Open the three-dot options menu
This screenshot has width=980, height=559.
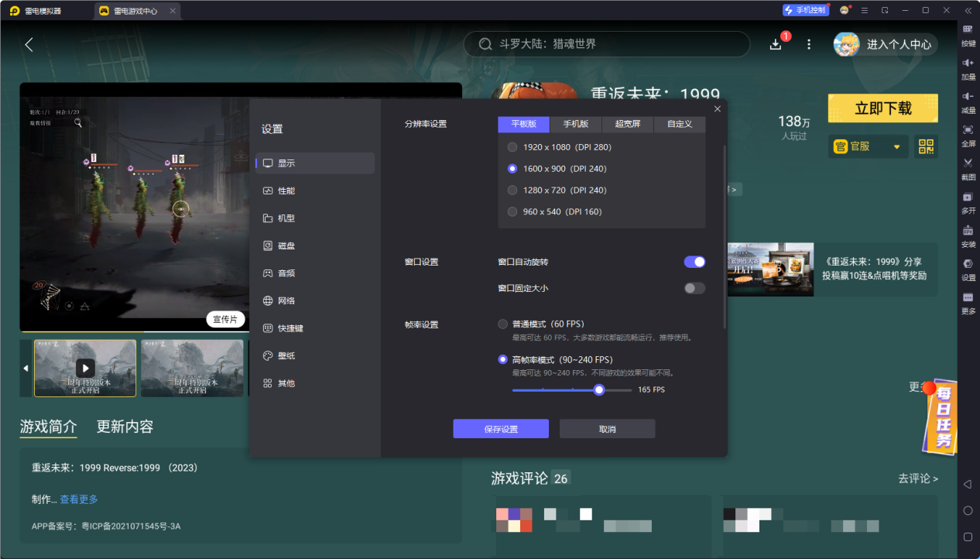pyautogui.click(x=809, y=45)
